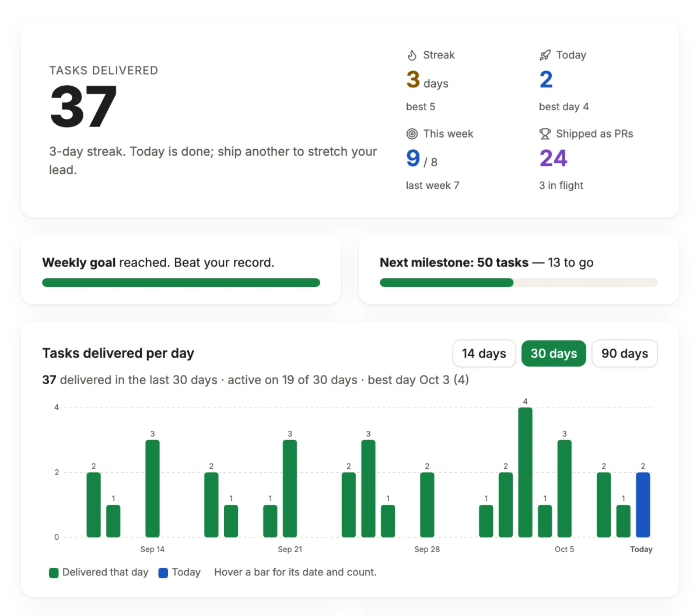Click the green bar valued 1 beside Today's bar
This screenshot has height=615, width=700.
point(624,521)
